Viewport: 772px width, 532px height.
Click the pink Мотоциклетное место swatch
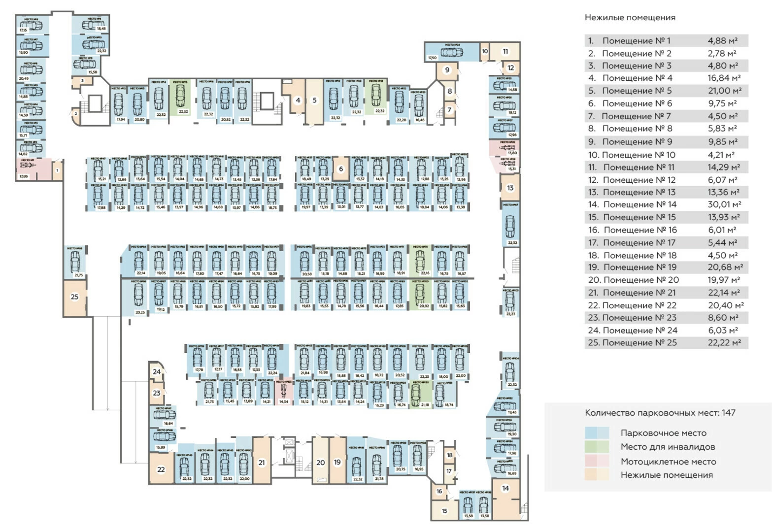[597, 461]
